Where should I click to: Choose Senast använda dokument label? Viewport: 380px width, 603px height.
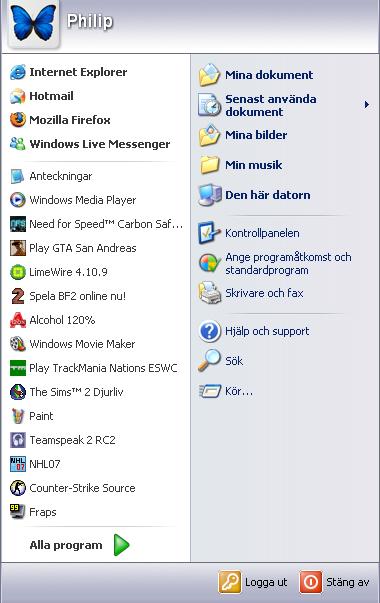[271, 105]
